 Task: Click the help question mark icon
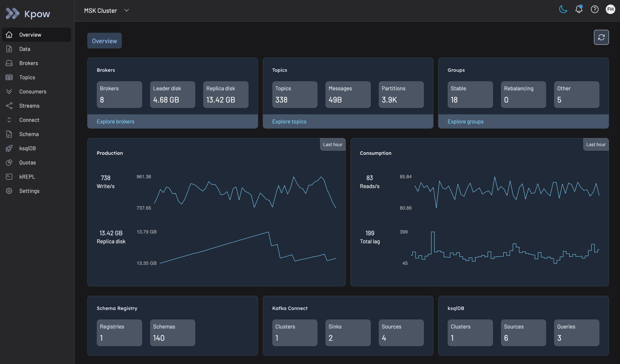[x=594, y=9]
